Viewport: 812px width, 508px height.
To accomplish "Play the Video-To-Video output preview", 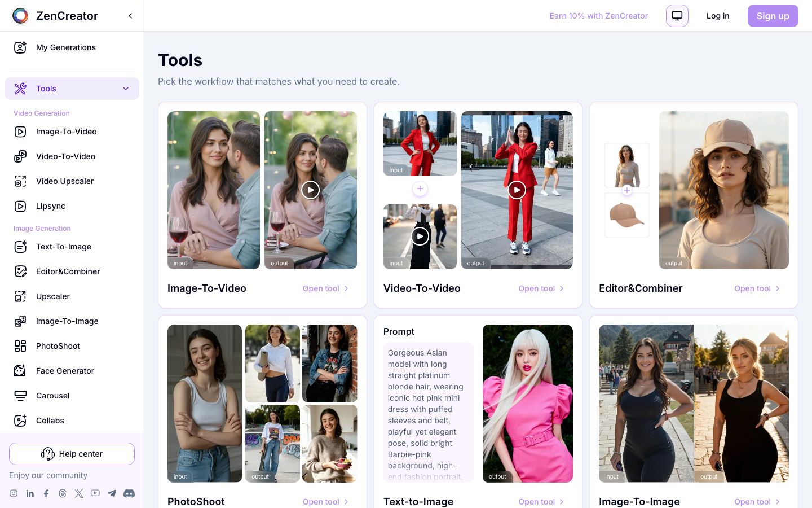I will [x=517, y=190].
